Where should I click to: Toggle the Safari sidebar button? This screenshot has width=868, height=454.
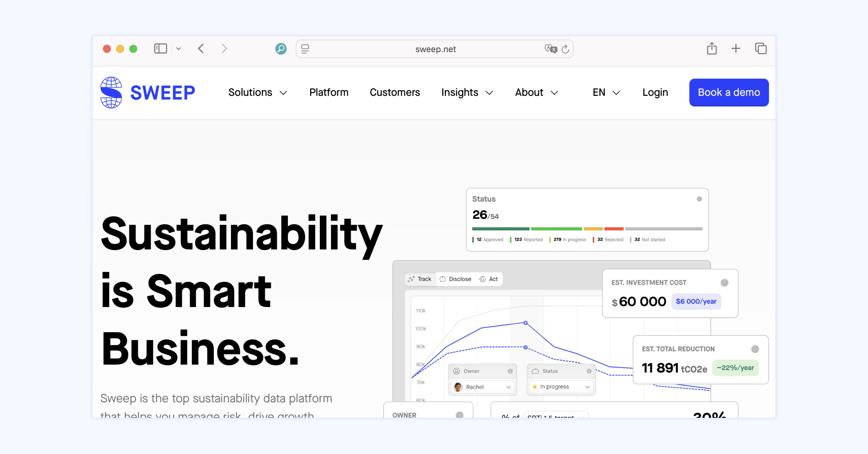pyautogui.click(x=160, y=49)
